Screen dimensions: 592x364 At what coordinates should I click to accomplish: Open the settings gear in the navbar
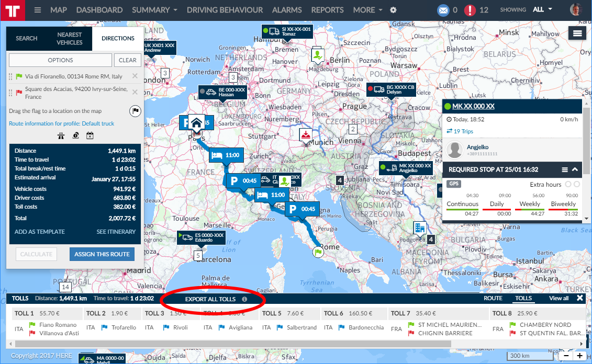(x=394, y=10)
